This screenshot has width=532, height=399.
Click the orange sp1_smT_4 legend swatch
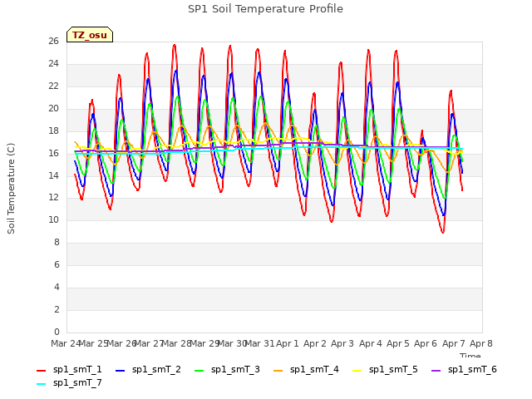click(x=278, y=371)
